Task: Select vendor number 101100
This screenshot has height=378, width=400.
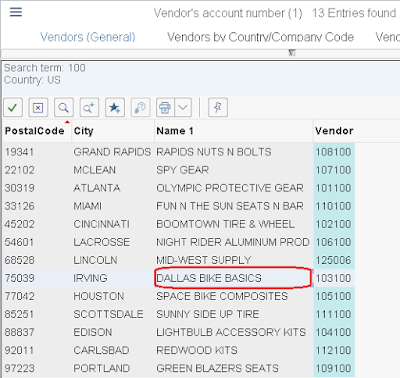Action: point(334,188)
